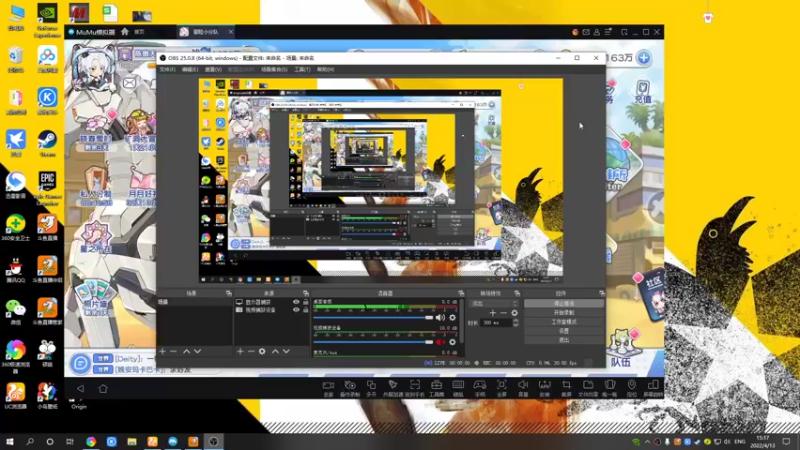This screenshot has height=450, width=800.
Task: Move source down in Sources panel
Action: 286,352
